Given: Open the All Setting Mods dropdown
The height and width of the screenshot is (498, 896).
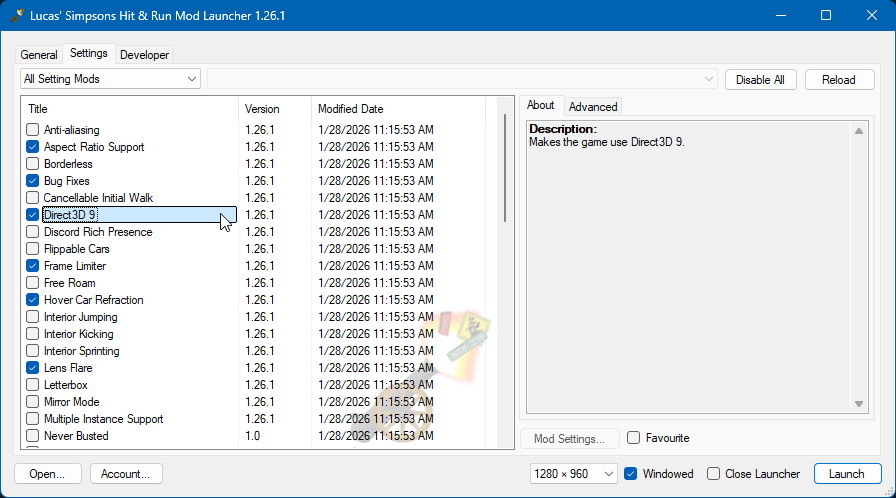Looking at the screenshot, I should 110,79.
